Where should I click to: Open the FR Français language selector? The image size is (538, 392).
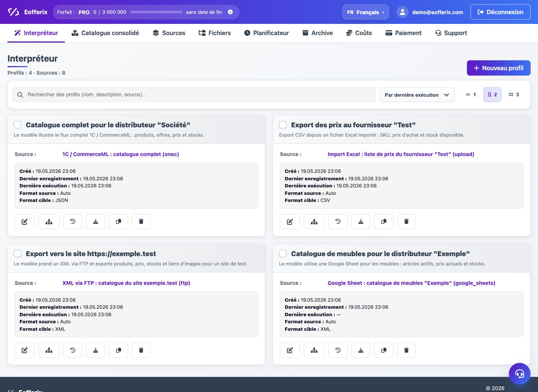(x=365, y=12)
